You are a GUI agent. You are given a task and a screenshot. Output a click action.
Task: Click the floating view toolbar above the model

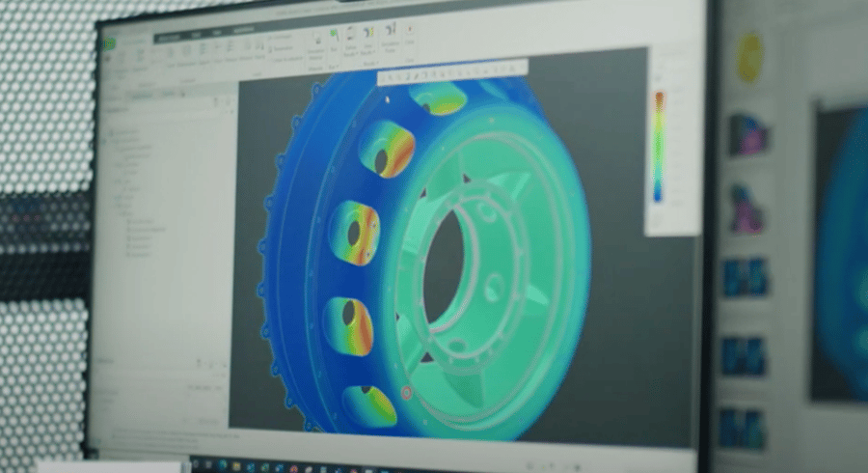click(x=452, y=73)
